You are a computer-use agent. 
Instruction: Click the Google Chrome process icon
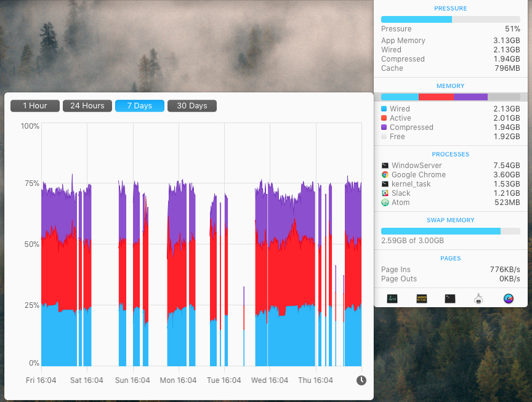click(385, 175)
